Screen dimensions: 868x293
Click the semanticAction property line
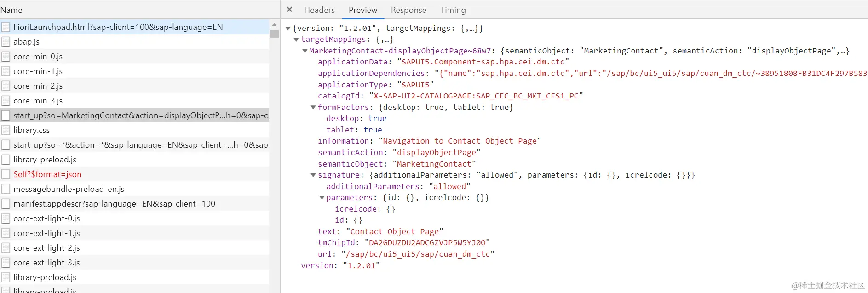399,153
